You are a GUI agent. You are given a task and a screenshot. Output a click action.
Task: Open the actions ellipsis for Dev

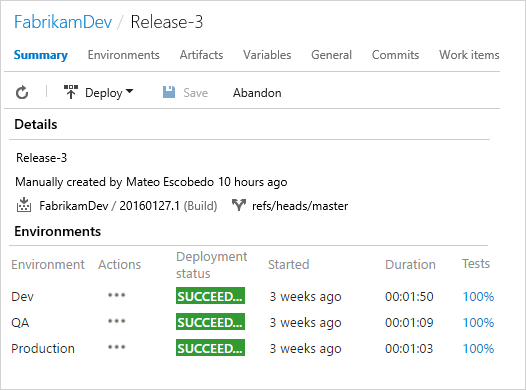(x=116, y=295)
